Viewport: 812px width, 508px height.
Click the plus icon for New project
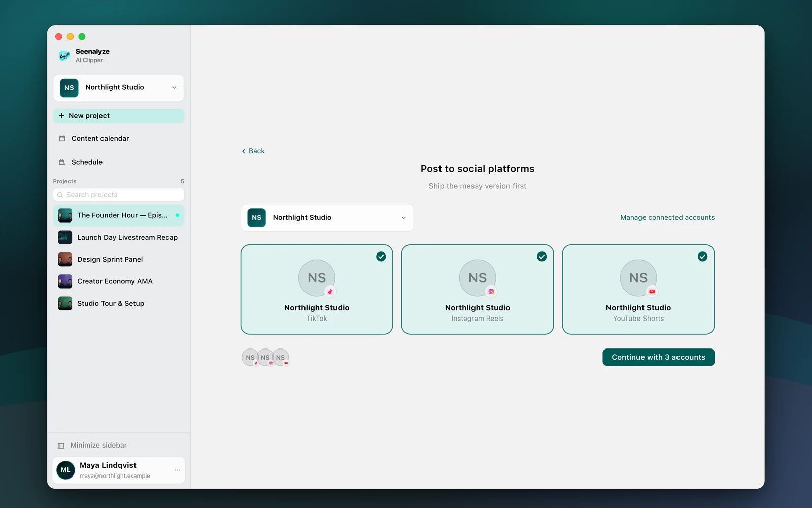coord(61,116)
